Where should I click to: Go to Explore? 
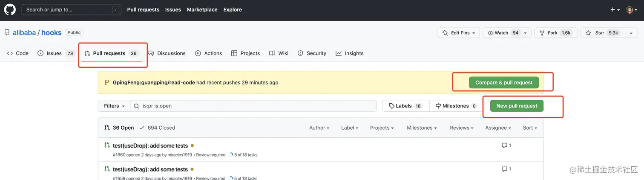(x=233, y=9)
